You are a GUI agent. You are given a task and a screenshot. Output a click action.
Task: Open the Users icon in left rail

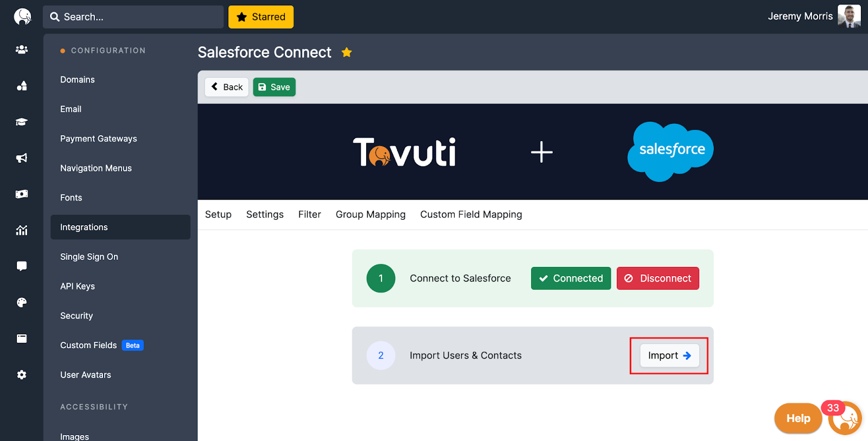[x=22, y=49]
